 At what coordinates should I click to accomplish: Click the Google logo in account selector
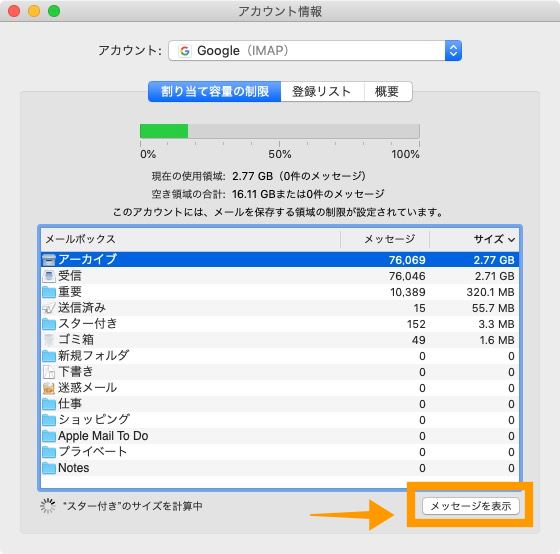point(185,51)
